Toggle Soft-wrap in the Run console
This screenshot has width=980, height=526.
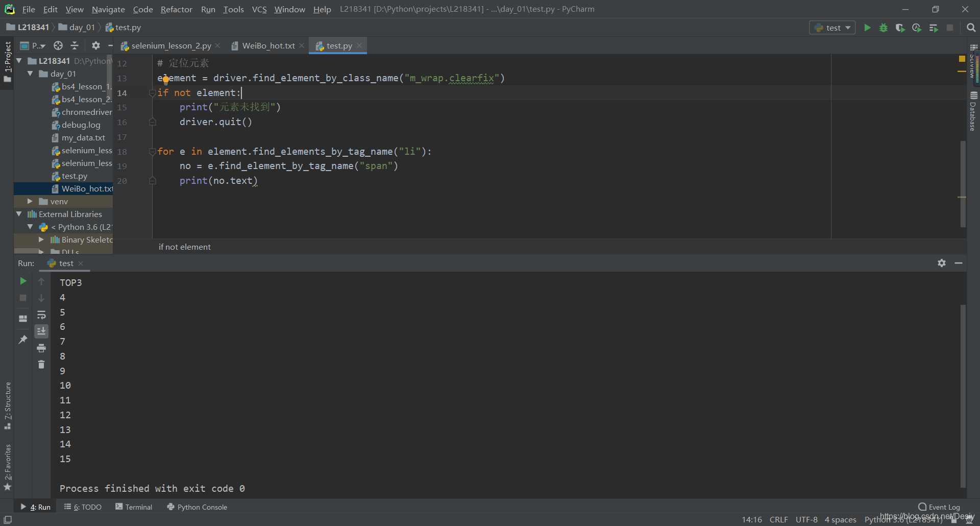(x=41, y=315)
